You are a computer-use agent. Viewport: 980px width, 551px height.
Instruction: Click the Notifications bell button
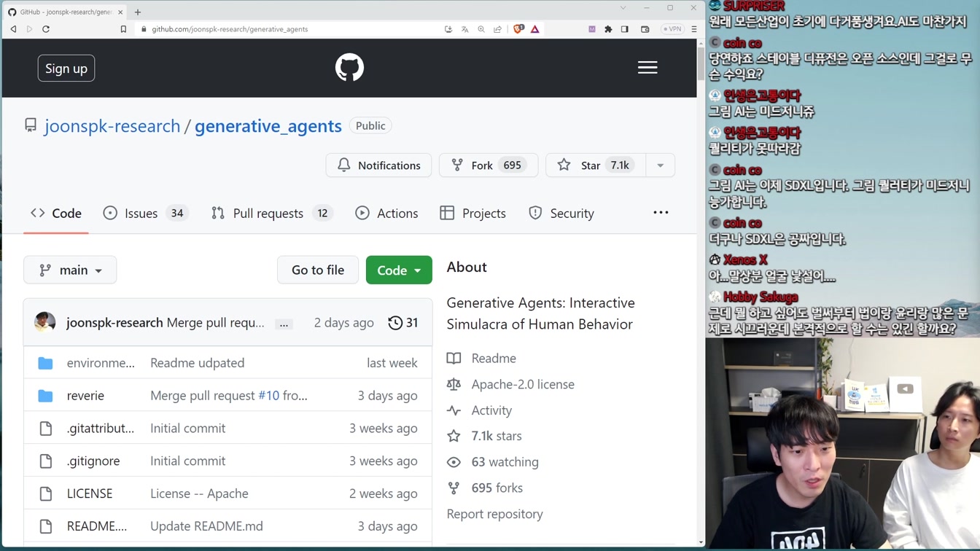click(378, 165)
